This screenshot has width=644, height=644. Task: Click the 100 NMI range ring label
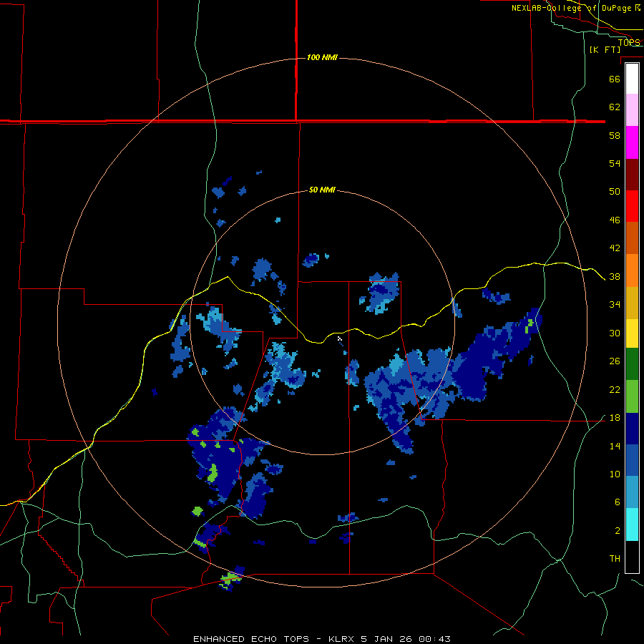click(x=322, y=57)
